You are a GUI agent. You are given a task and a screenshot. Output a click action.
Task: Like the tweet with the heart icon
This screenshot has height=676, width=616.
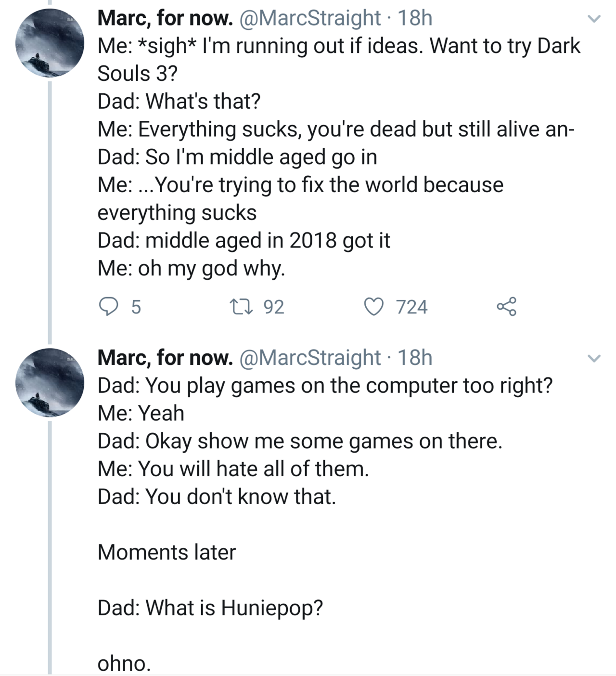[x=372, y=306]
